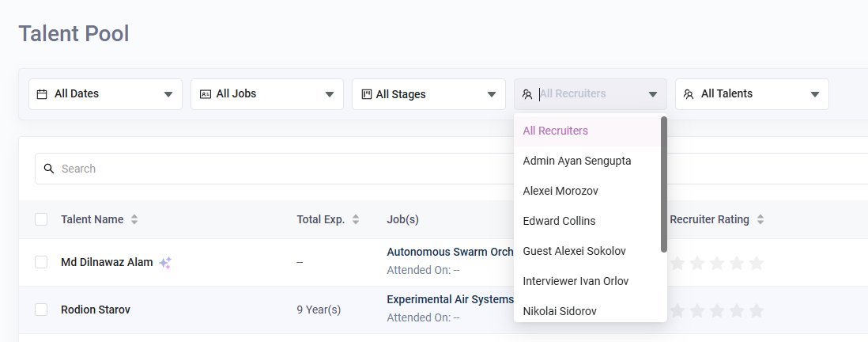Screen dimensions: 868x342
Task: Click the All Recruiters filter text input
Action: point(591,94)
